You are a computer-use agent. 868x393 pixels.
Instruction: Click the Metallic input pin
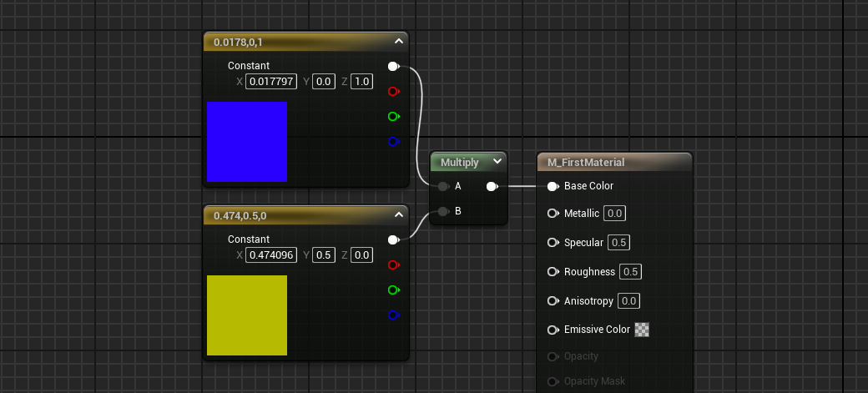(x=553, y=213)
